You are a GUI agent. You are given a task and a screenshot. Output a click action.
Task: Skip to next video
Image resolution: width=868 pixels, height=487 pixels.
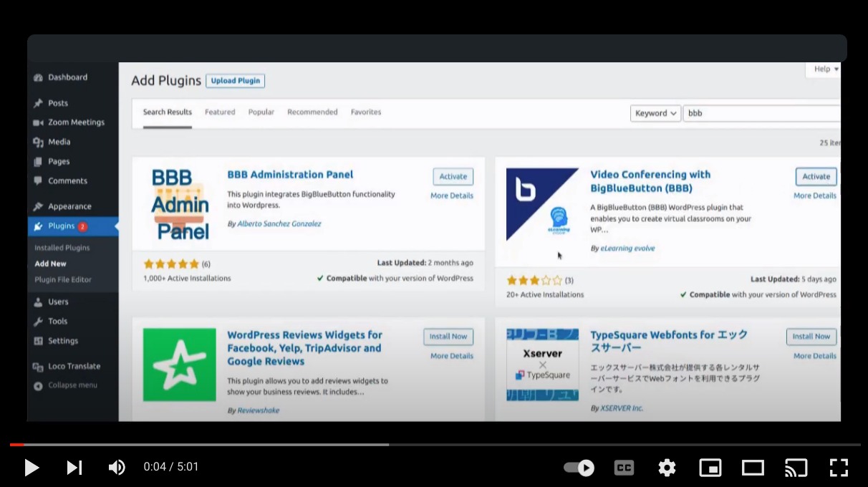click(x=74, y=468)
